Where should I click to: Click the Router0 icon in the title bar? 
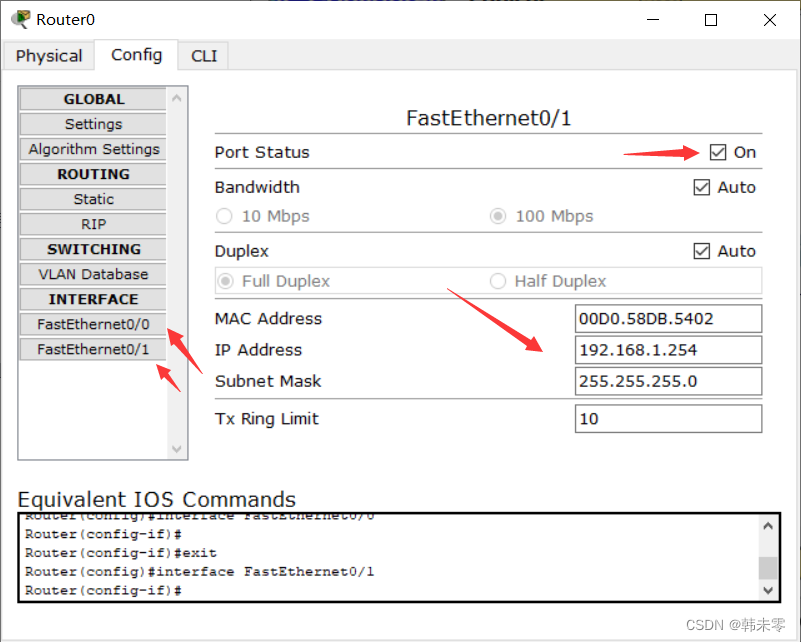pyautogui.click(x=18, y=18)
